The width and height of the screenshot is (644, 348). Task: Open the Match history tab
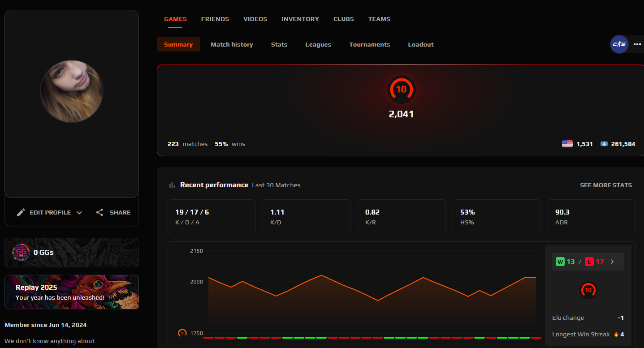[232, 44]
